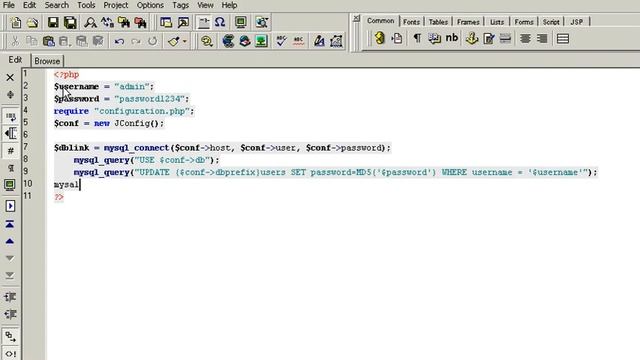Image resolution: width=640 pixels, height=360 pixels.
Task: Toggle line numbers with # sidebar icon
Action: pos(11,151)
